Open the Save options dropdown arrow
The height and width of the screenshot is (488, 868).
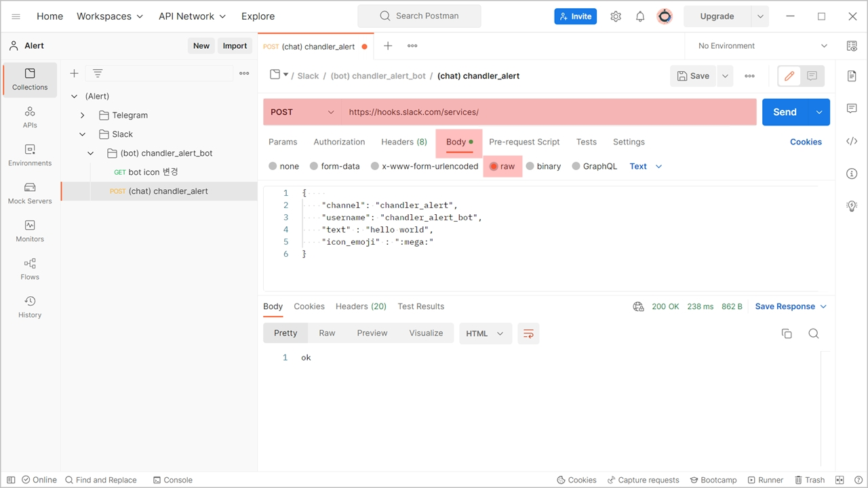725,76
